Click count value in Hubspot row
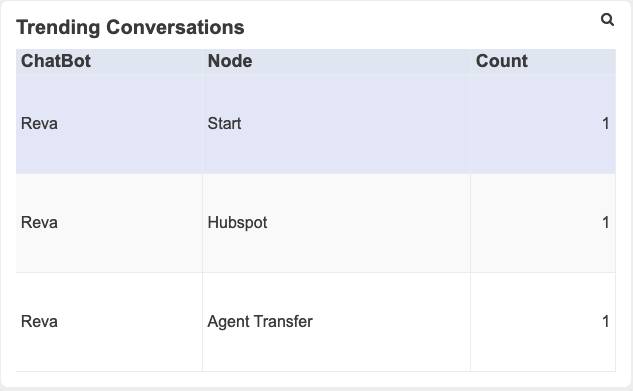This screenshot has height=391, width=633. click(x=606, y=223)
